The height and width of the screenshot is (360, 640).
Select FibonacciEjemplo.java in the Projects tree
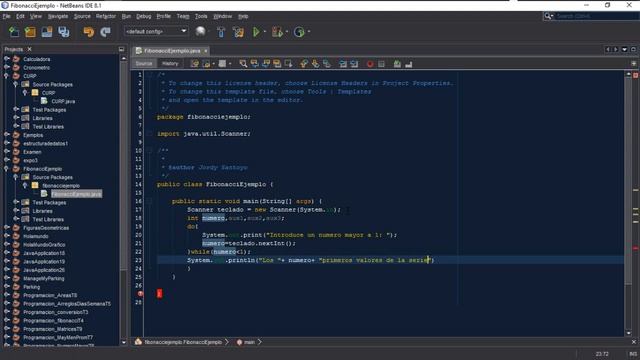(76, 194)
